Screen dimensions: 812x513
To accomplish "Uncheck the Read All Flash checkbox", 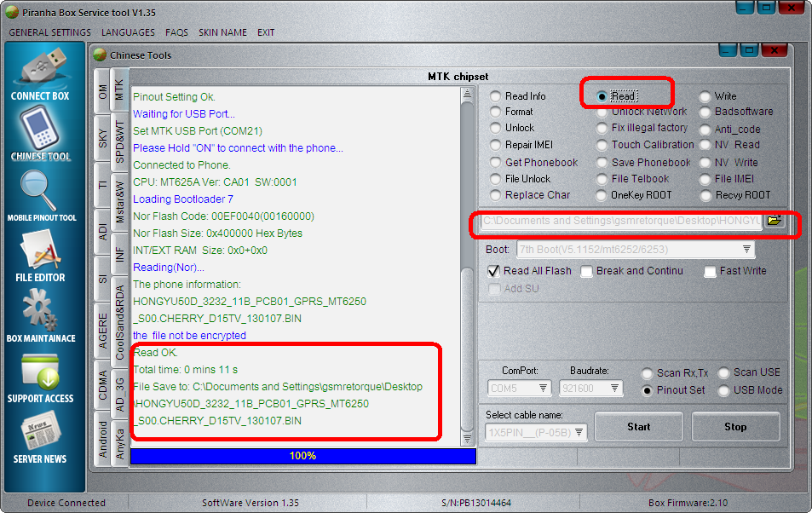I will (493, 271).
